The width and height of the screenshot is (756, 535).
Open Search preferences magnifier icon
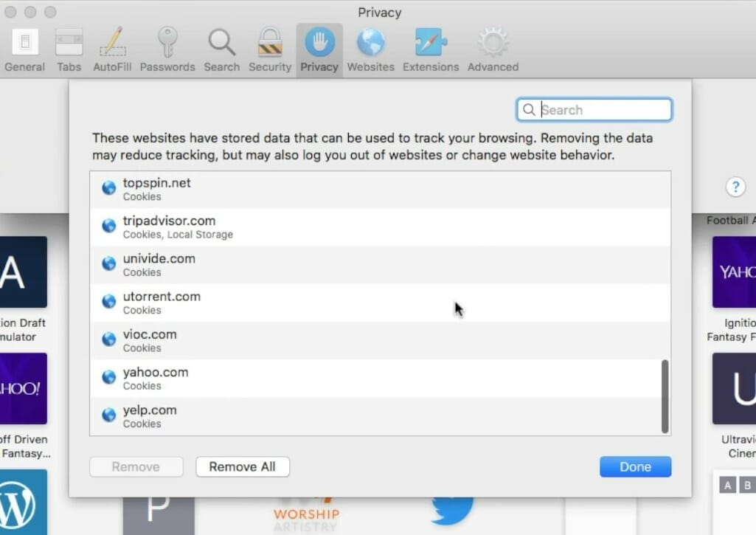(x=221, y=50)
